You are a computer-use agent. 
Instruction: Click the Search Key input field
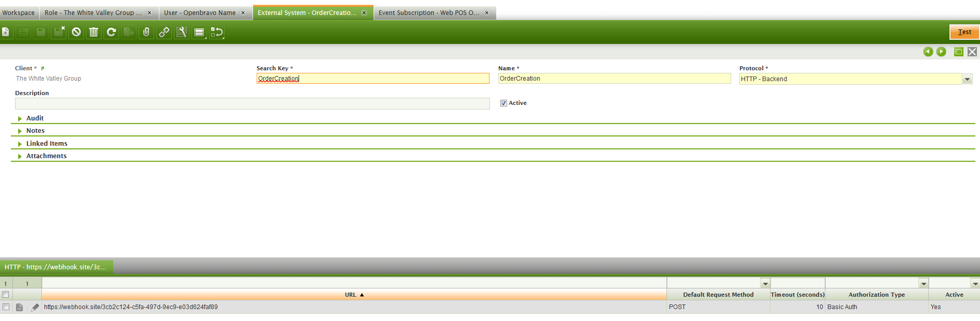click(x=373, y=79)
